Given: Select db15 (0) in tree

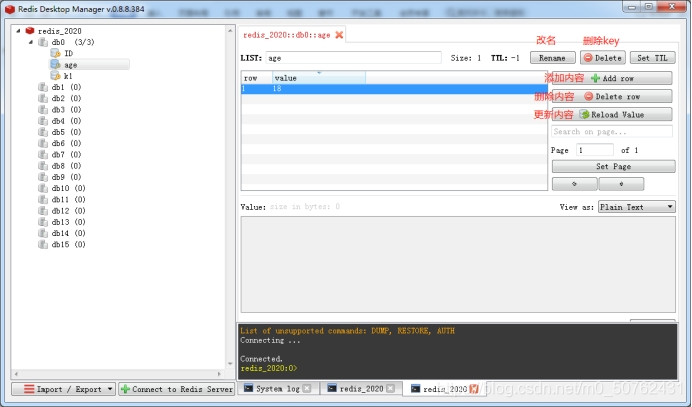Looking at the screenshot, I should 68,244.
